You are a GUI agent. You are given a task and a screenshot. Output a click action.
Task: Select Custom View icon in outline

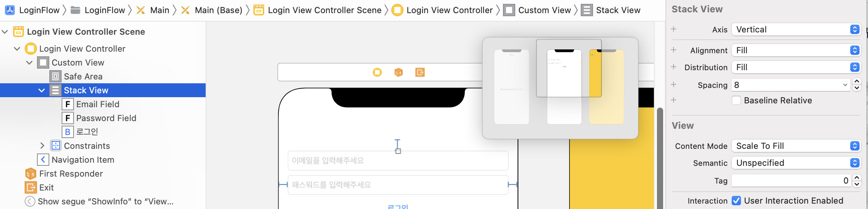pos(43,62)
